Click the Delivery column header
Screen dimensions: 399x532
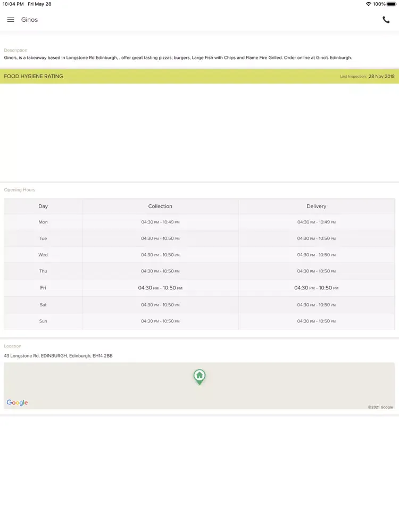(316, 206)
